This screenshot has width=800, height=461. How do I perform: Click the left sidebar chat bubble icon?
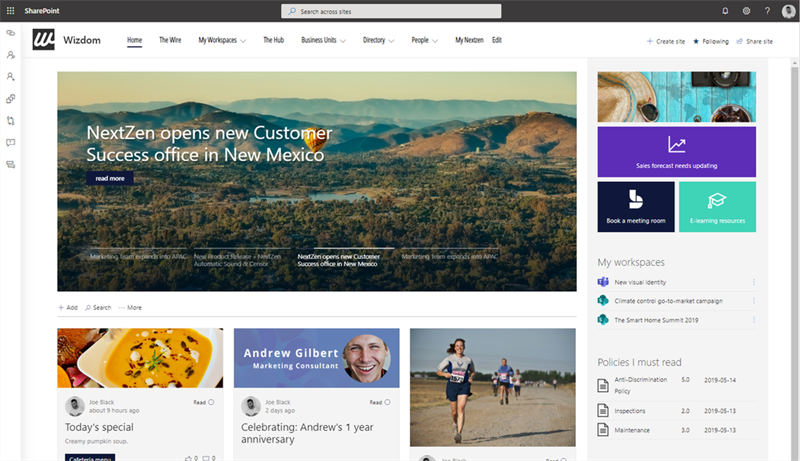pyautogui.click(x=10, y=143)
